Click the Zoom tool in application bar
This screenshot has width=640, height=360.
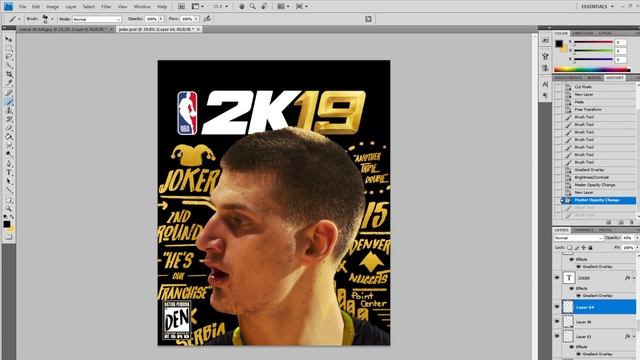click(253, 7)
